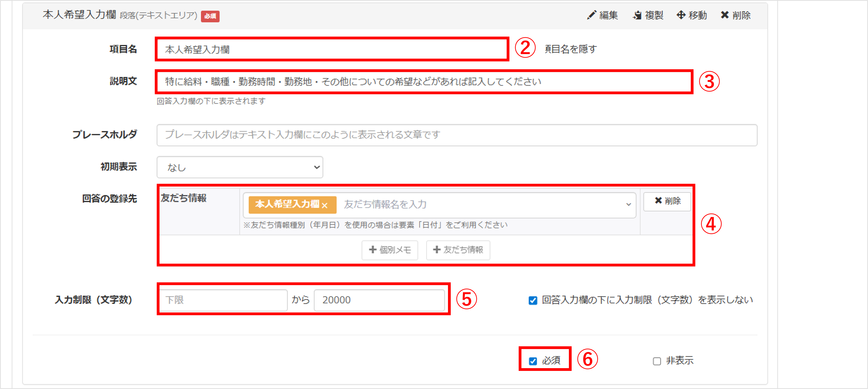868x389 pixels.
Task: Toggle the 必須 required checkbox
Action: [533, 361]
